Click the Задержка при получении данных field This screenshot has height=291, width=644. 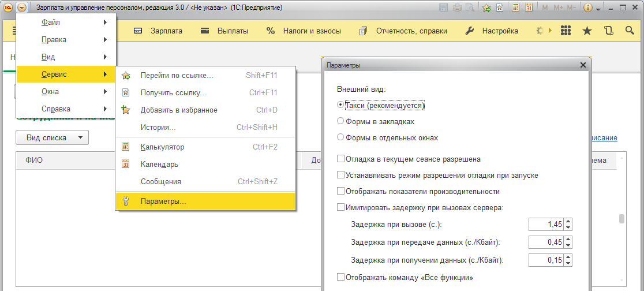click(546, 260)
